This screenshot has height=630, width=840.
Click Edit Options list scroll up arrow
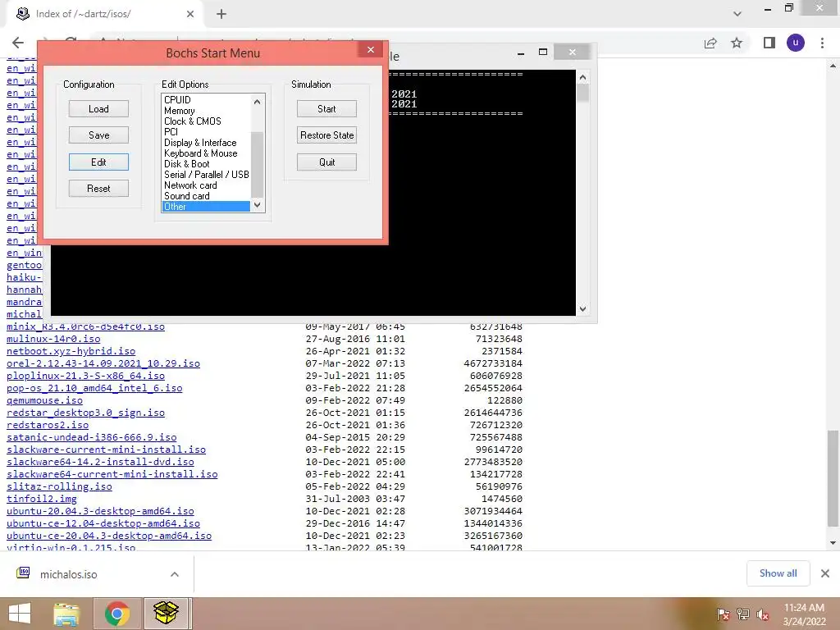click(257, 102)
